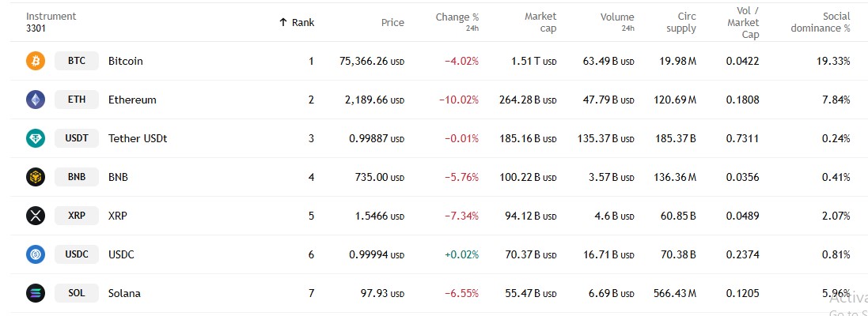Click the Solana coin logo icon

click(36, 293)
